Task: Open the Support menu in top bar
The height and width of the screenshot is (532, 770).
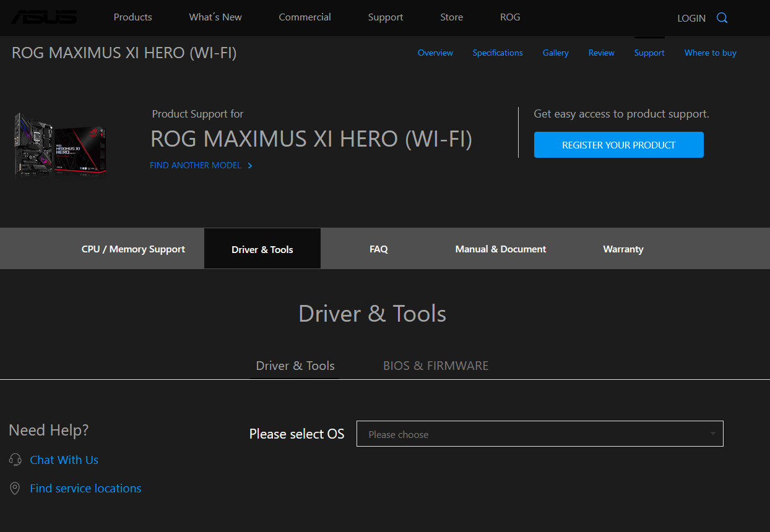Action: point(386,17)
